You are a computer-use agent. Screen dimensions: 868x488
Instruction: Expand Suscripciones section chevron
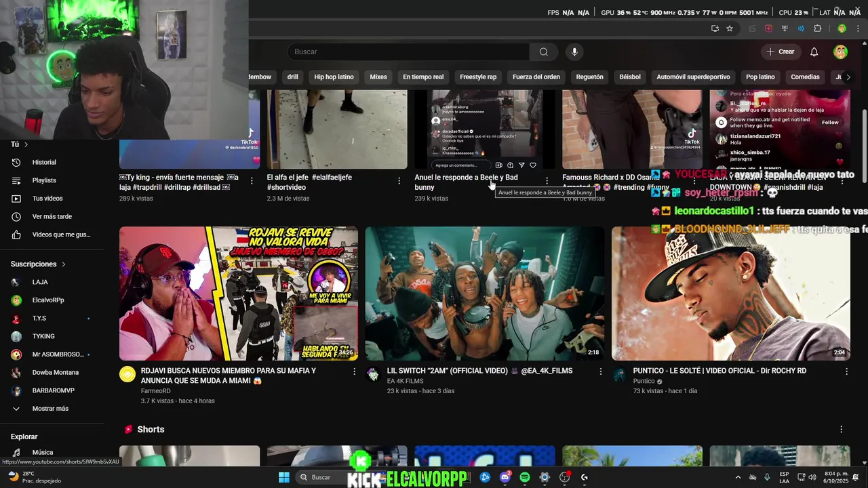click(64, 264)
